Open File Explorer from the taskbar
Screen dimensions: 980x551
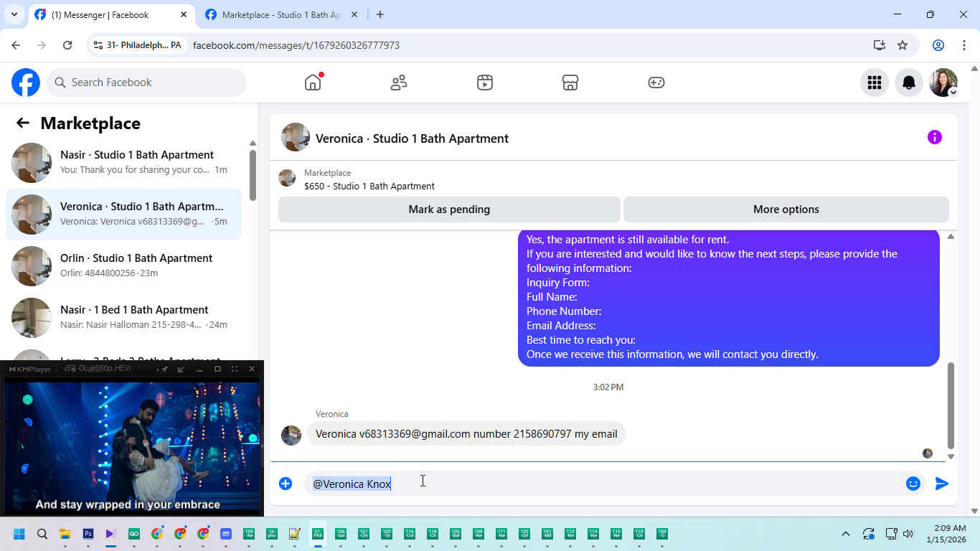pos(65,534)
